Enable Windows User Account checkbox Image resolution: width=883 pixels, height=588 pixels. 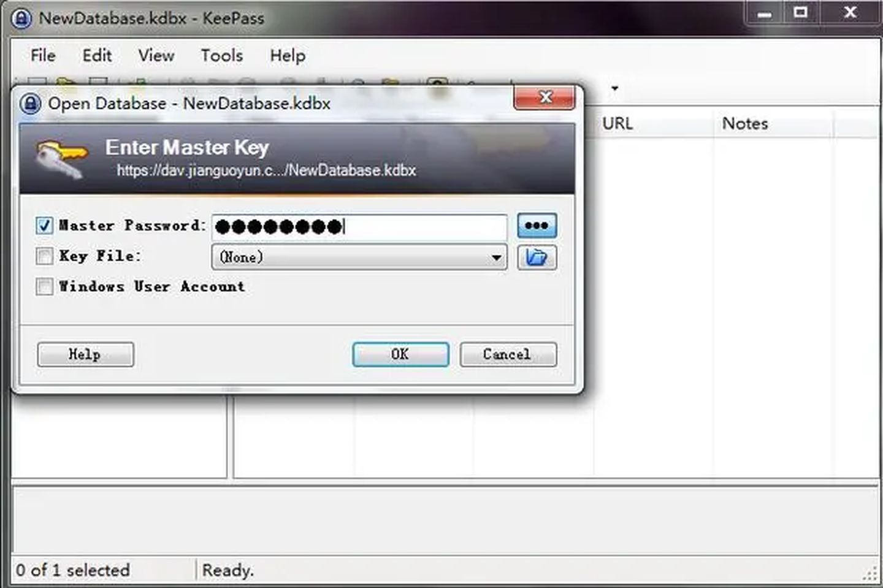[x=44, y=286]
